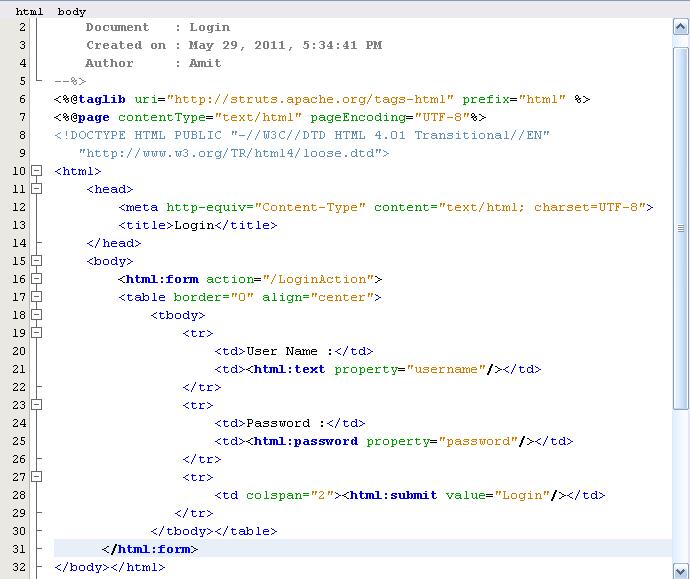Click the html:text tag name

(x=290, y=369)
